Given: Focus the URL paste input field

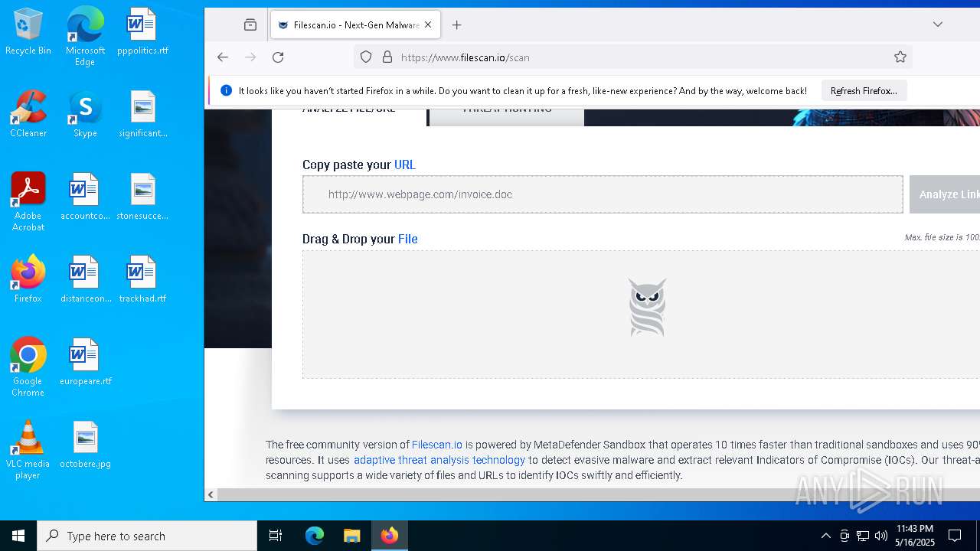Looking at the screenshot, I should coord(603,194).
